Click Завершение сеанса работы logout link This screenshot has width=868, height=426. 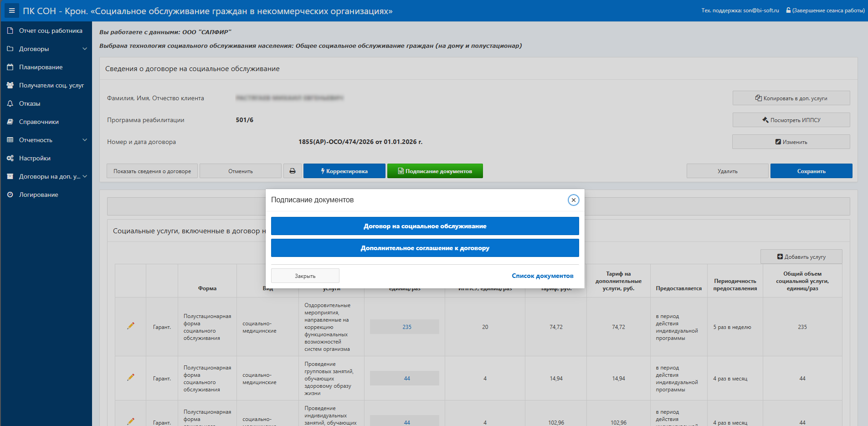tap(828, 10)
